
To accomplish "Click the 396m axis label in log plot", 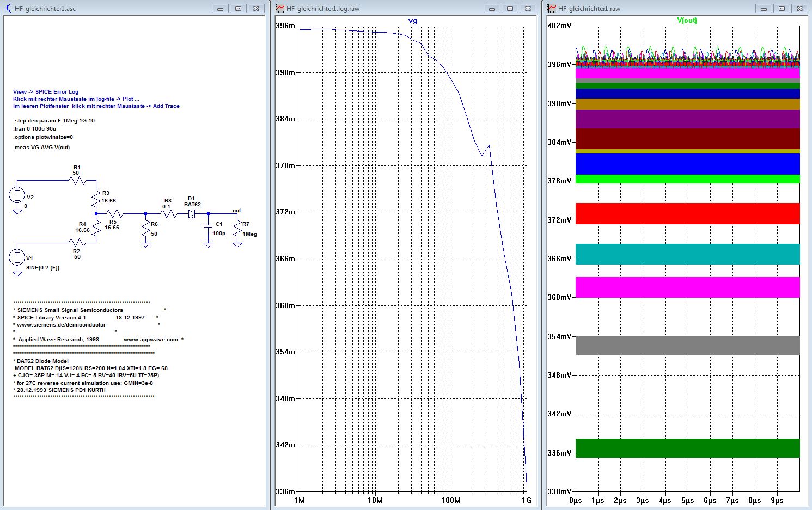I will click(285, 26).
